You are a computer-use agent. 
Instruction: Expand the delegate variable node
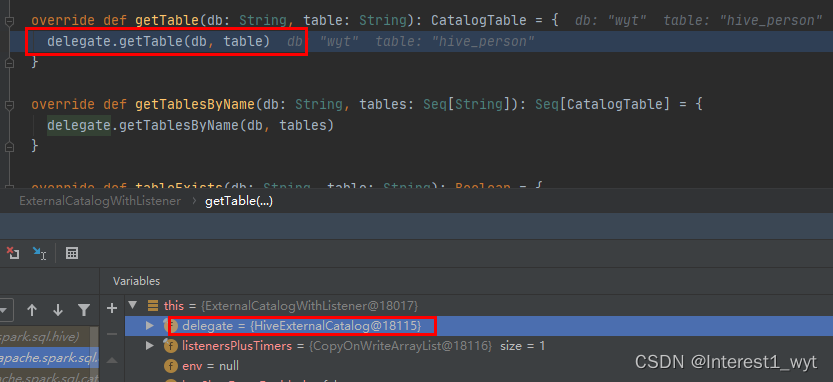(150, 326)
